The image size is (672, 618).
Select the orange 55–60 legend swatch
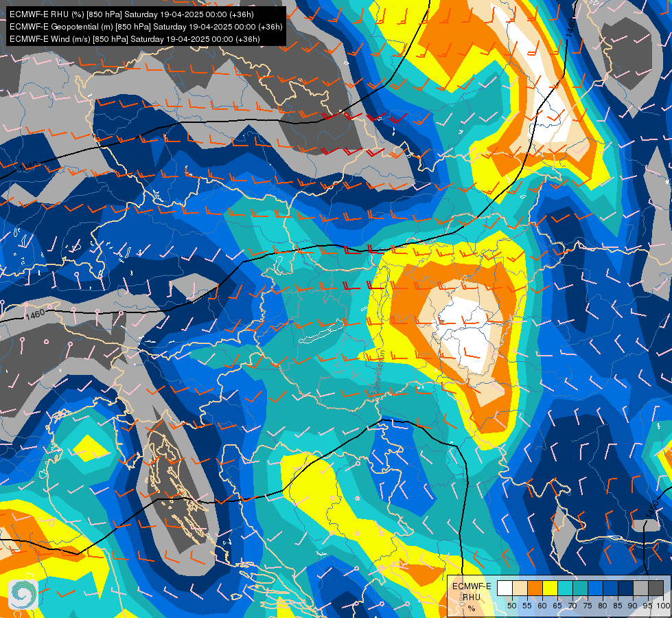coord(535,588)
